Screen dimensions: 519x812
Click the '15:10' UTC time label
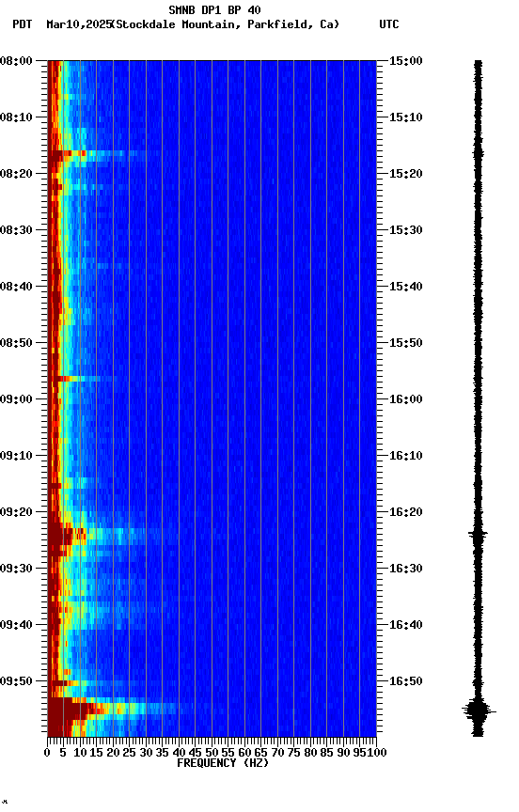click(405, 117)
